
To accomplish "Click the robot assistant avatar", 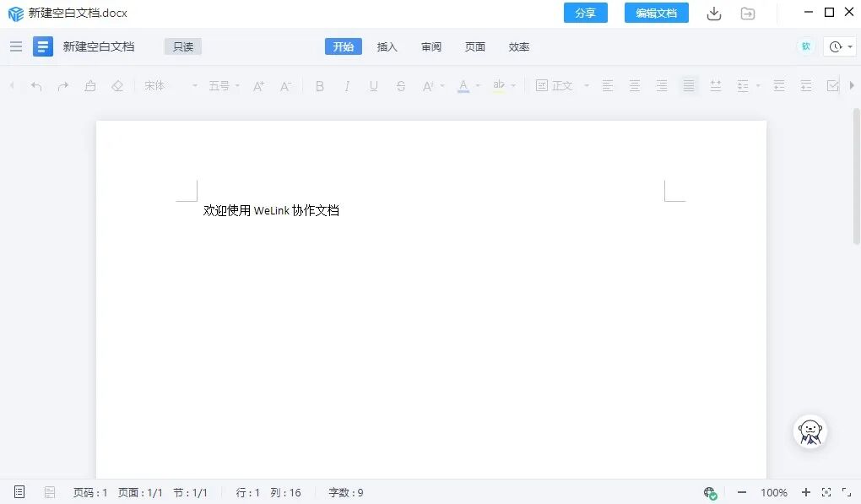I will [x=810, y=431].
